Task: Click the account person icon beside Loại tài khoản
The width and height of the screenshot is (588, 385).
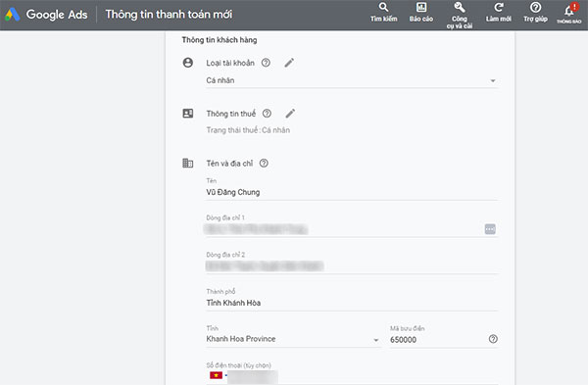Action: [x=188, y=63]
